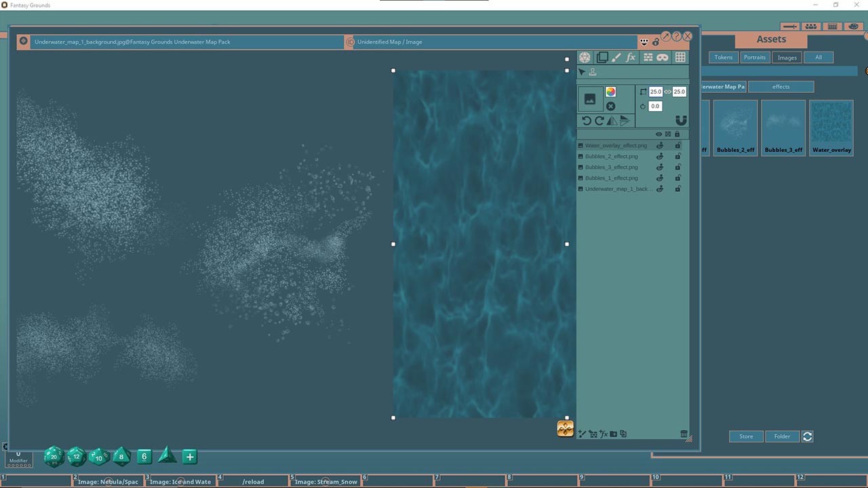Screen dimensions: 868x488
Task: Open the grid settings icon
Action: [680, 57]
